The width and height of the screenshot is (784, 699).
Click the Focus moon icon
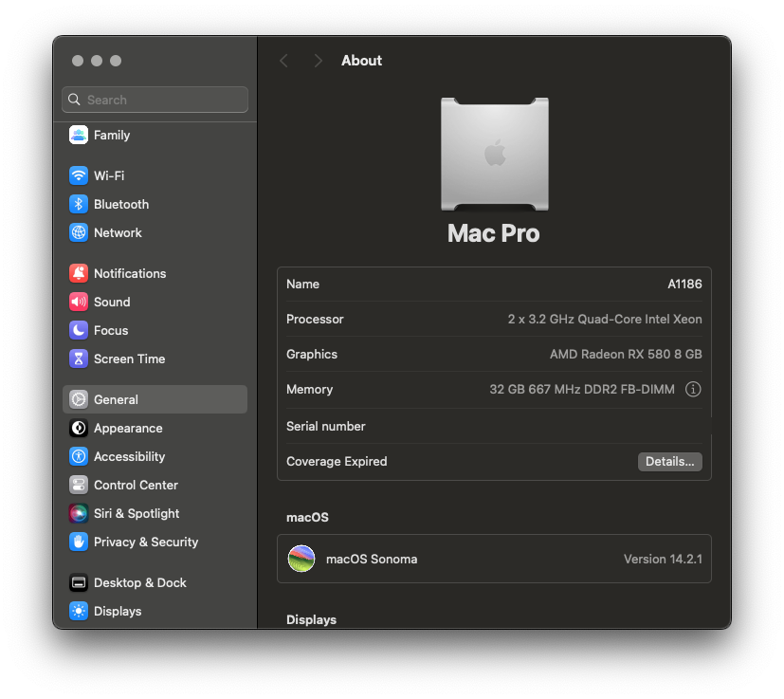pos(79,330)
